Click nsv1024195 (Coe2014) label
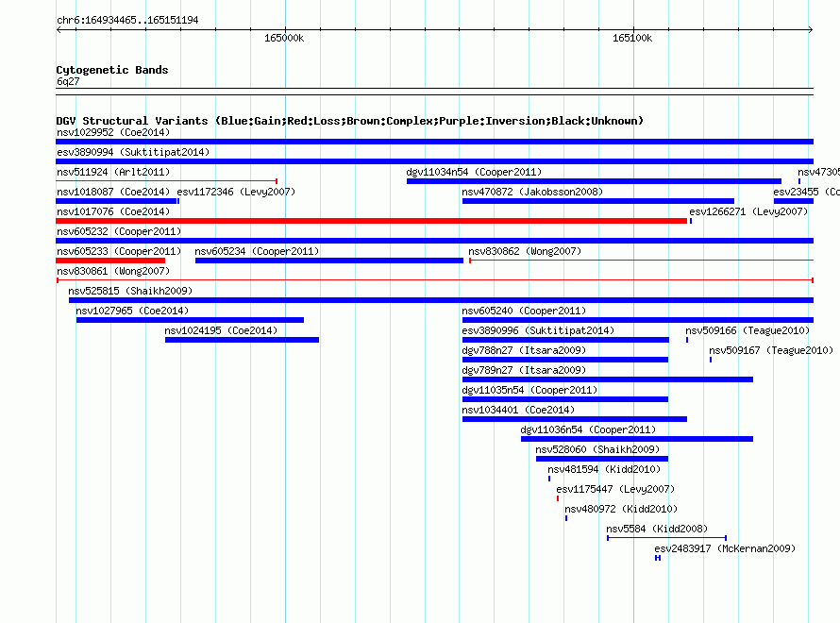Screen dimensions: 840x623 [x=221, y=330]
